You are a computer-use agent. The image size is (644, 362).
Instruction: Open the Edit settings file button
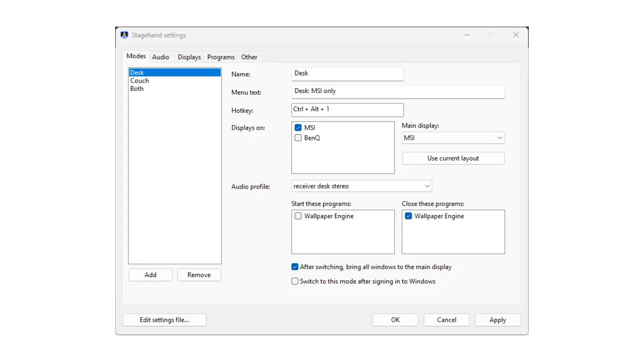tap(165, 320)
